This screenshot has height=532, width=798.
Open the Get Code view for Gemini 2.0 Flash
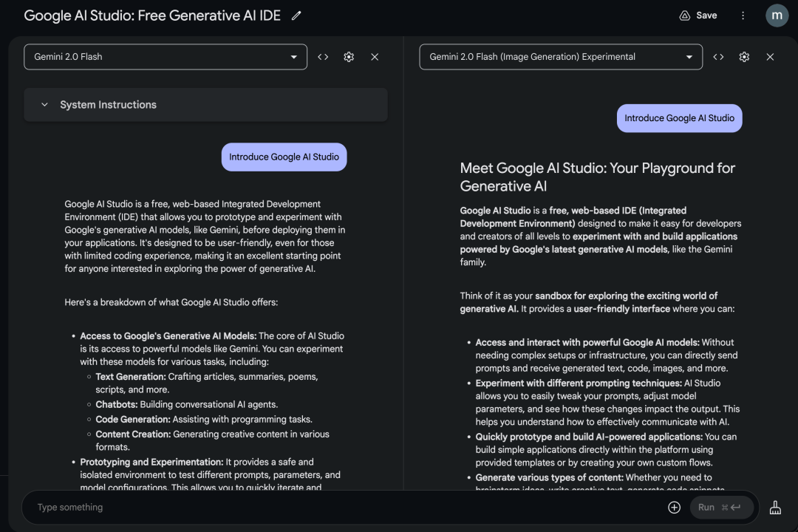tap(323, 56)
